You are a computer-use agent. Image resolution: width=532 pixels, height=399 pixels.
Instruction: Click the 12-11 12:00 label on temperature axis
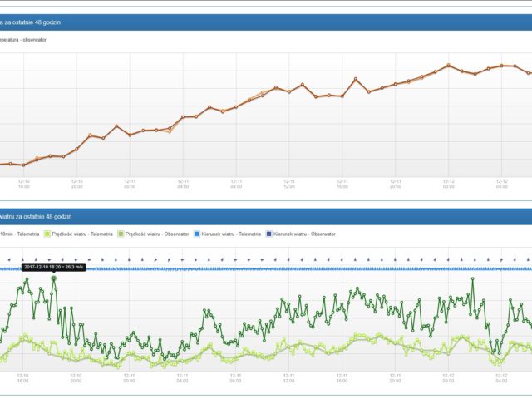pyautogui.click(x=289, y=183)
